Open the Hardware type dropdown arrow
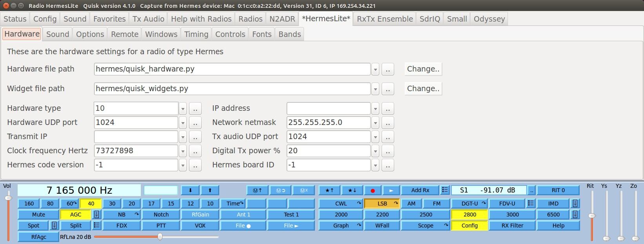This screenshot has width=644, height=244. [x=183, y=109]
